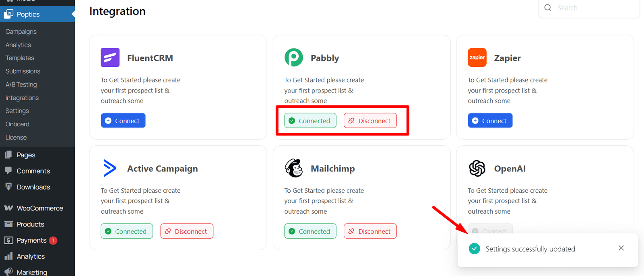Viewport: 644px width, 276px height.
Task: Connect the FluentCRM integration
Action: click(x=123, y=121)
